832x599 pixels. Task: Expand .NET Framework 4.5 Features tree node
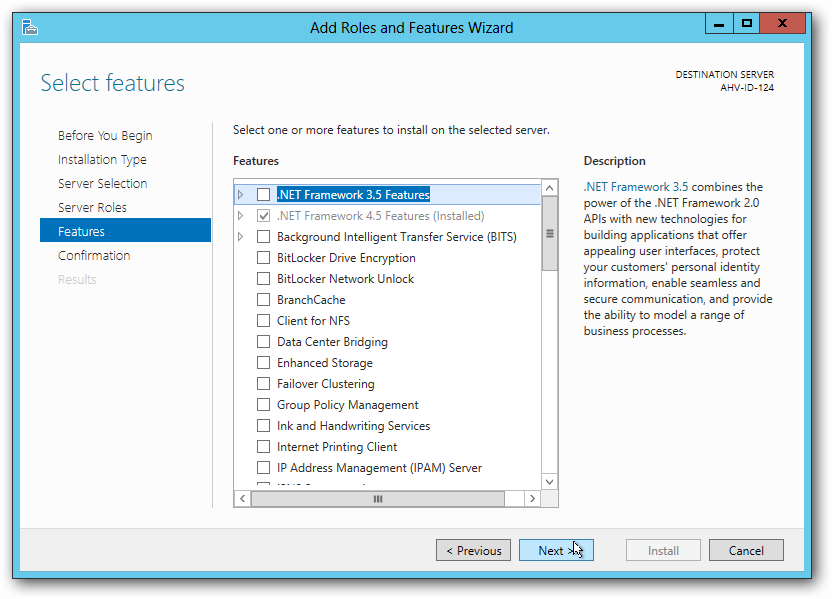(x=240, y=215)
